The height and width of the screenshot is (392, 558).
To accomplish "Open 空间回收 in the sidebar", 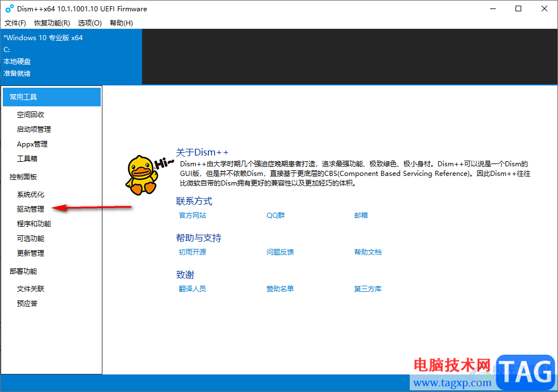I will point(31,114).
